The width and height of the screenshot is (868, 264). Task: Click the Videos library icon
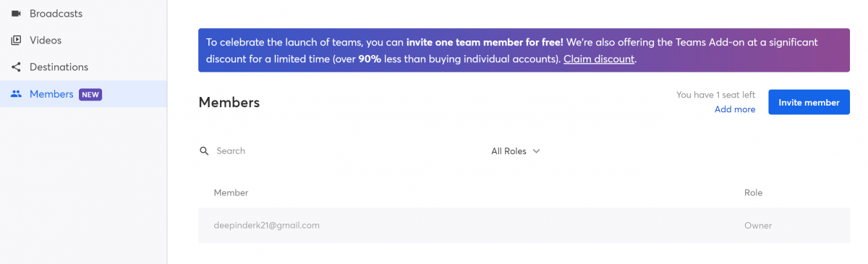16,41
